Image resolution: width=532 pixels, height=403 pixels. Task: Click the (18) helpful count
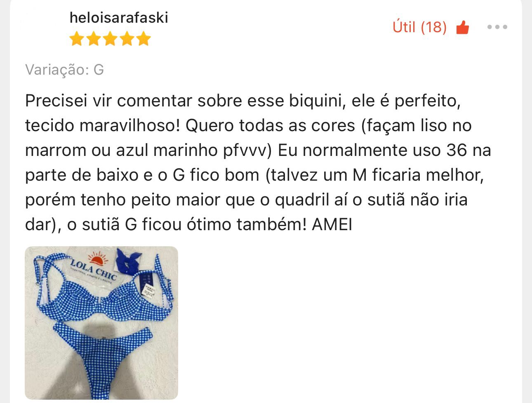[434, 27]
